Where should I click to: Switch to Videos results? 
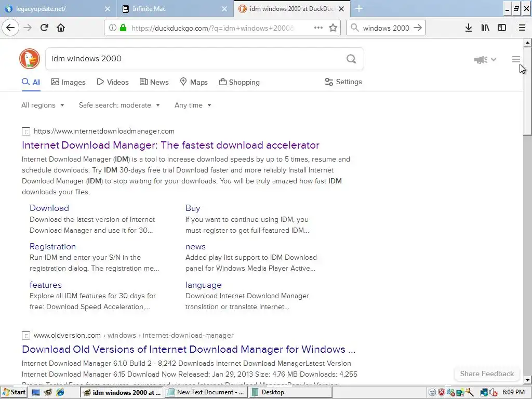113,82
